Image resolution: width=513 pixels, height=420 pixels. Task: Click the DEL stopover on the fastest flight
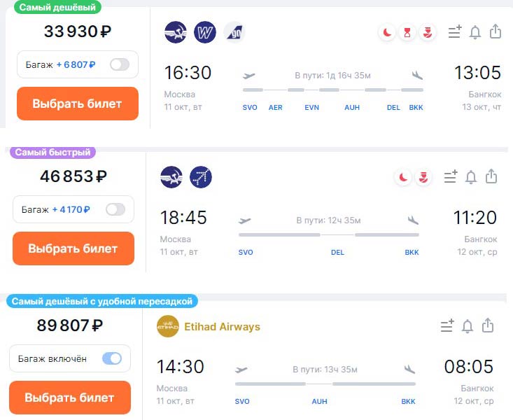click(337, 253)
